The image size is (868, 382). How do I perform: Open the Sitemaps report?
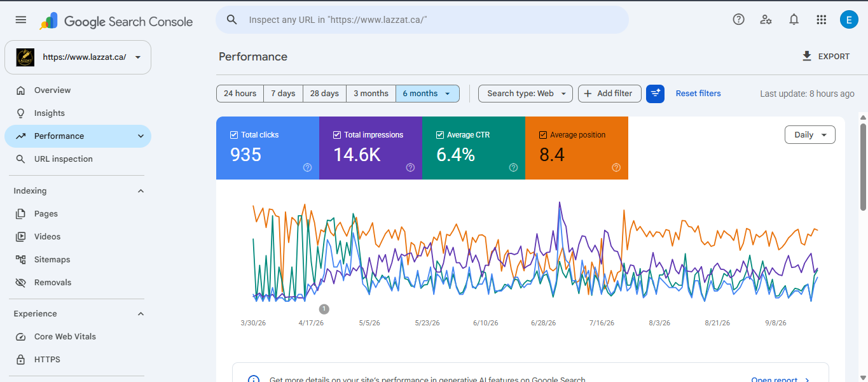(x=78, y=260)
